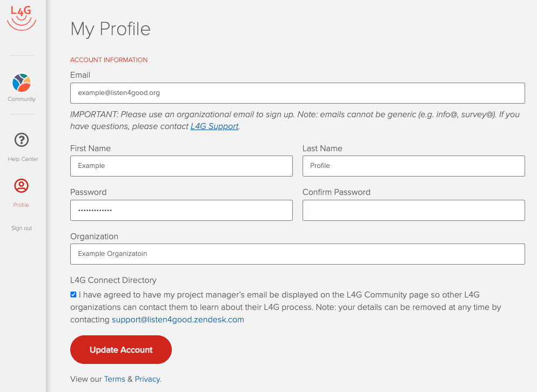
Task: Open the Community page via sidebar icon
Action: [22, 83]
